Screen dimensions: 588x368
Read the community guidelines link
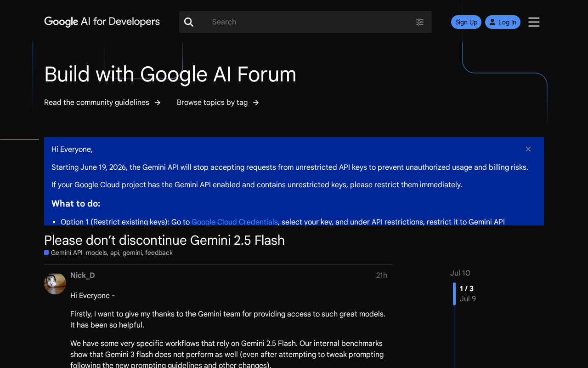[102, 102]
